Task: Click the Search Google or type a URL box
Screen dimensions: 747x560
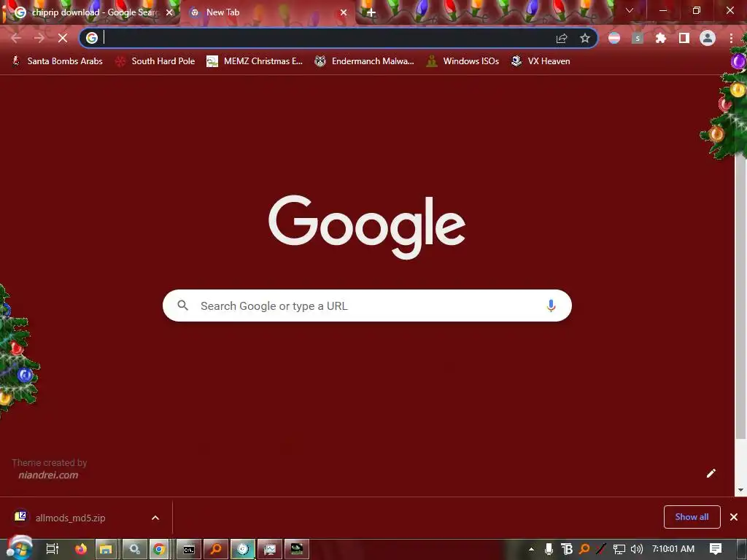Action: click(x=367, y=306)
